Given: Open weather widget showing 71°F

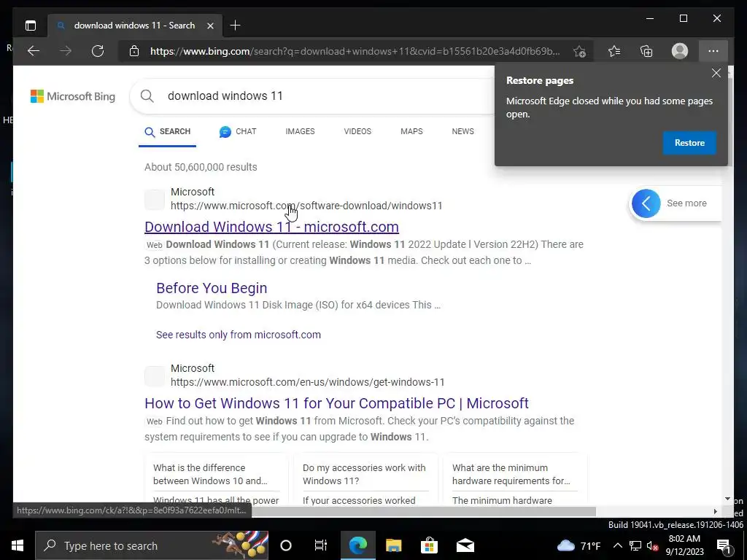Looking at the screenshot, I should pyautogui.click(x=578, y=545).
